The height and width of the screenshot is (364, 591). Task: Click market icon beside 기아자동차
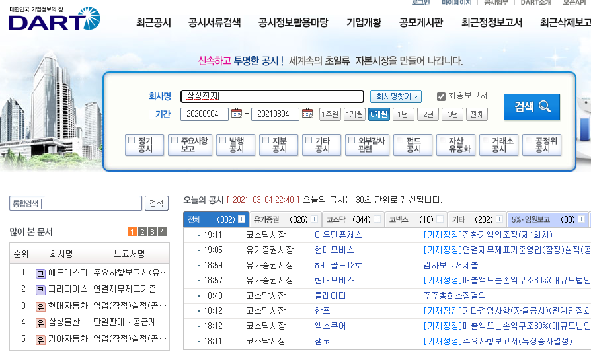[x=40, y=340]
